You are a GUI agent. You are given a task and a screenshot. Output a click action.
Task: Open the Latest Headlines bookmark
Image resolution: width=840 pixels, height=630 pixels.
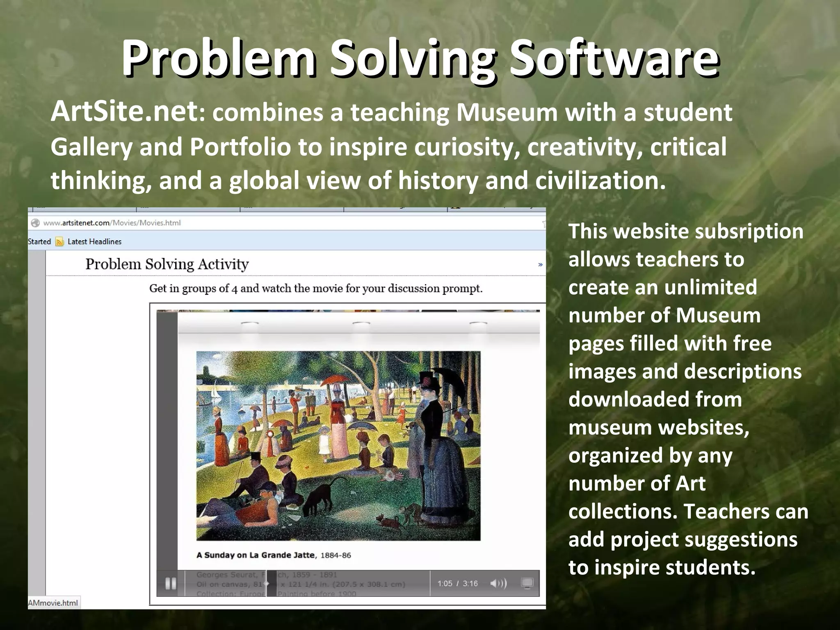point(94,242)
